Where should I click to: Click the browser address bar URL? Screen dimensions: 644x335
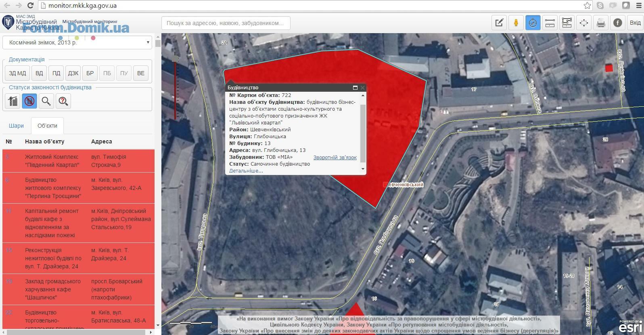[x=83, y=6]
